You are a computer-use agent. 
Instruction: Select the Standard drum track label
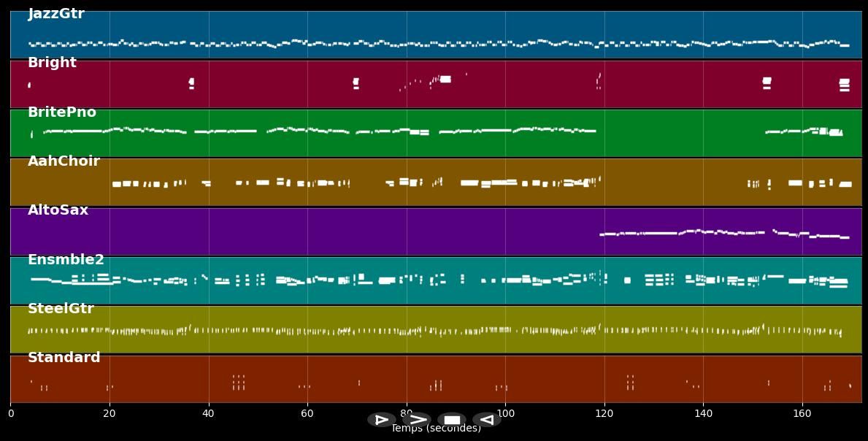pyautogui.click(x=64, y=358)
